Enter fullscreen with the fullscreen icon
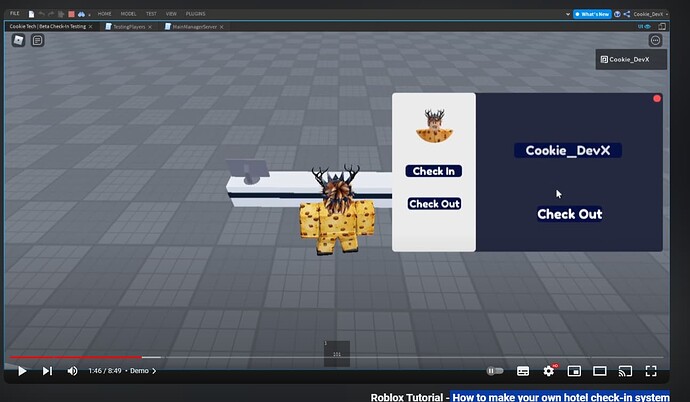 [x=651, y=371]
